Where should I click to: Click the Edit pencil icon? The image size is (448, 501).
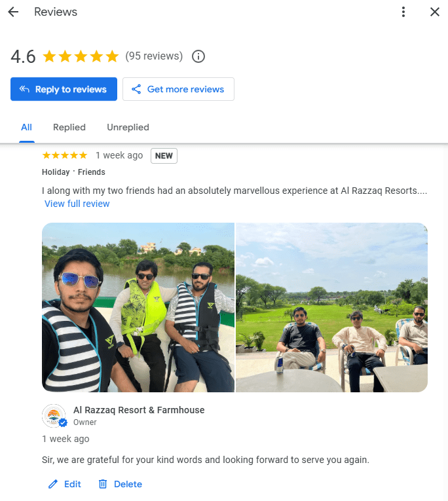tap(53, 484)
